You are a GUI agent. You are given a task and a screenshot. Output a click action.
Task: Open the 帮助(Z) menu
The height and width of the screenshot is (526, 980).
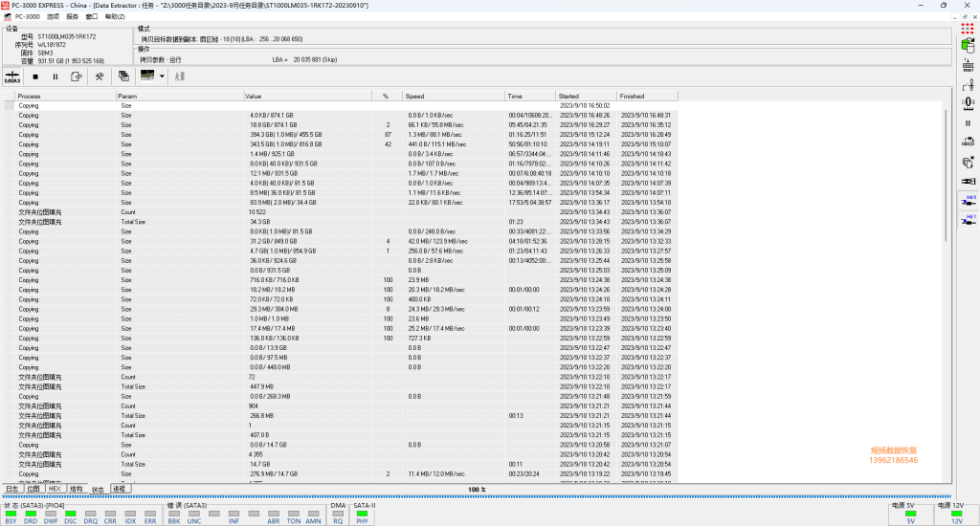click(115, 17)
